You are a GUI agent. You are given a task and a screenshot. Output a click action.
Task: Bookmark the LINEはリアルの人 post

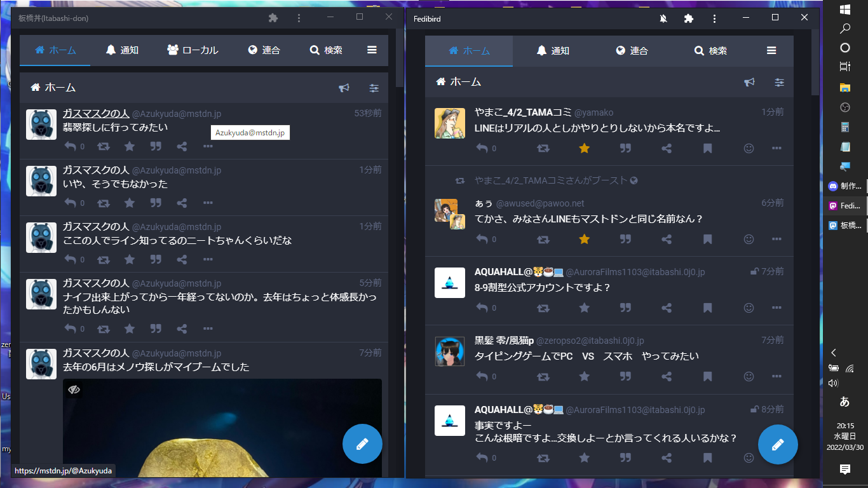click(707, 148)
